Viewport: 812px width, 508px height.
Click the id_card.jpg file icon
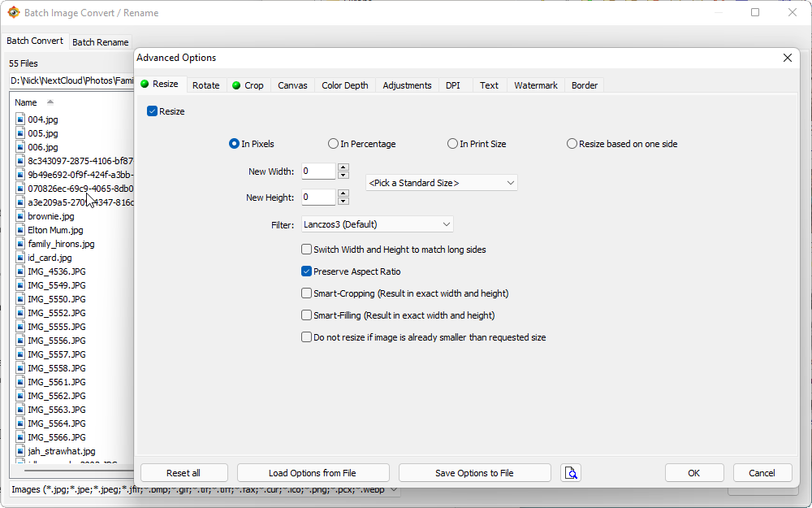[20, 258]
